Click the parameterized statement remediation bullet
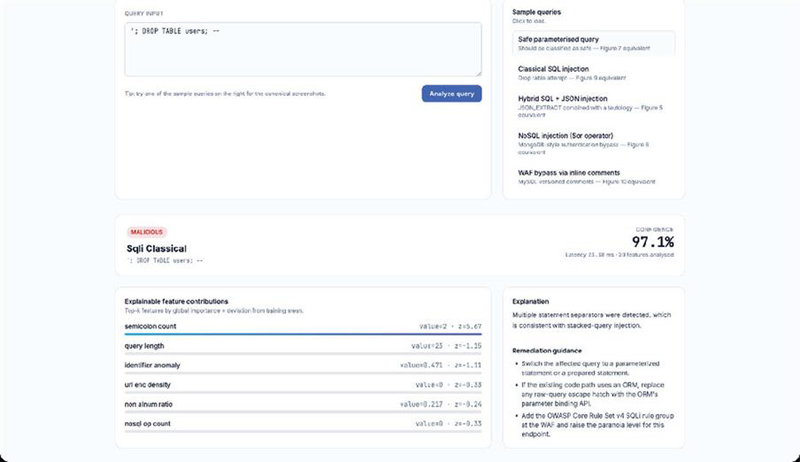The height and width of the screenshot is (462, 800). [x=591, y=368]
